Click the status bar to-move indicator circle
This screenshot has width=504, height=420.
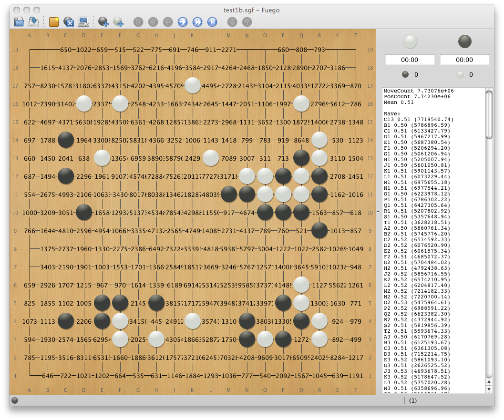pyautogui.click(x=15, y=400)
